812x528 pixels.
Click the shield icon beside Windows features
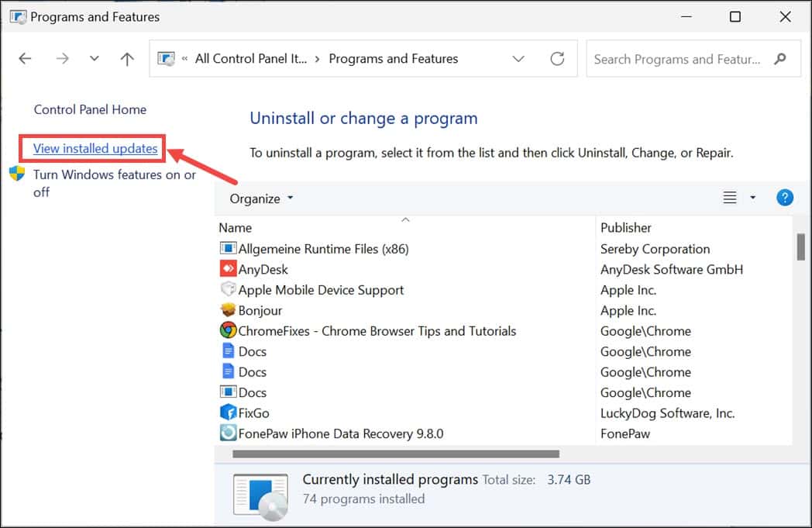coord(17,174)
